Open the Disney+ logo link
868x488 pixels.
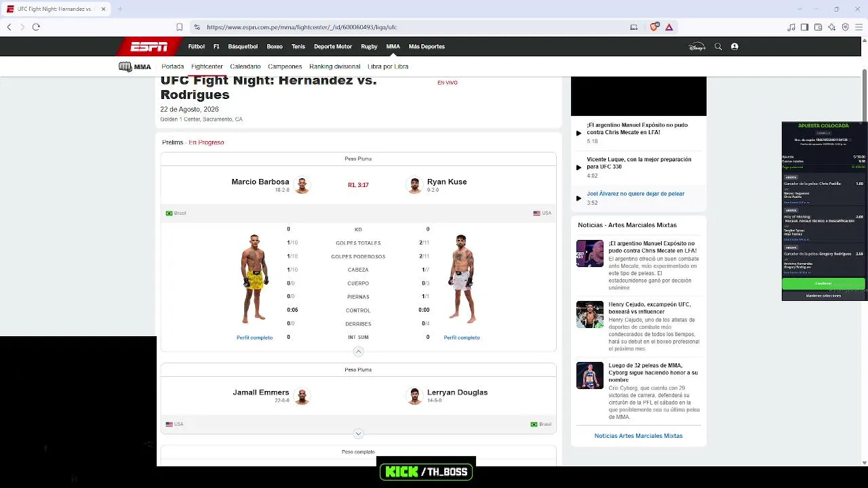point(697,47)
